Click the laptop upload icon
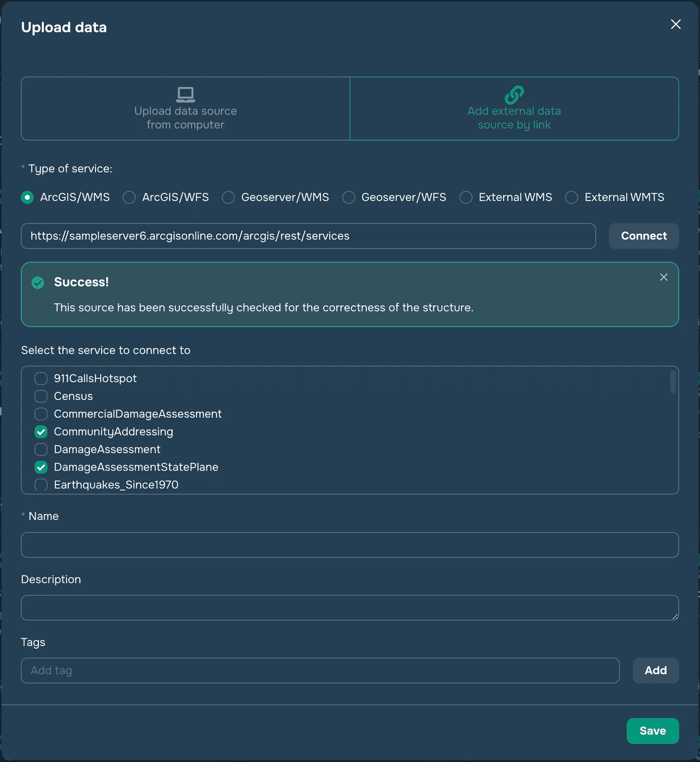 (185, 94)
